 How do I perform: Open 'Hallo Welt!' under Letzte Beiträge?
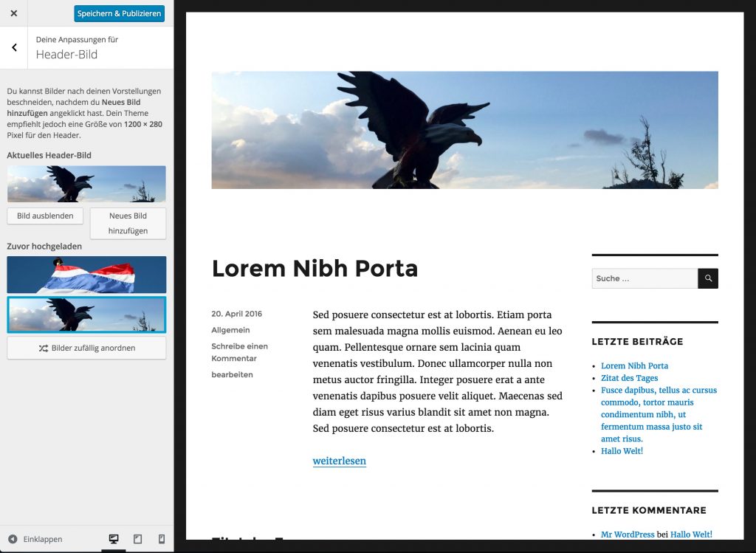coord(622,450)
